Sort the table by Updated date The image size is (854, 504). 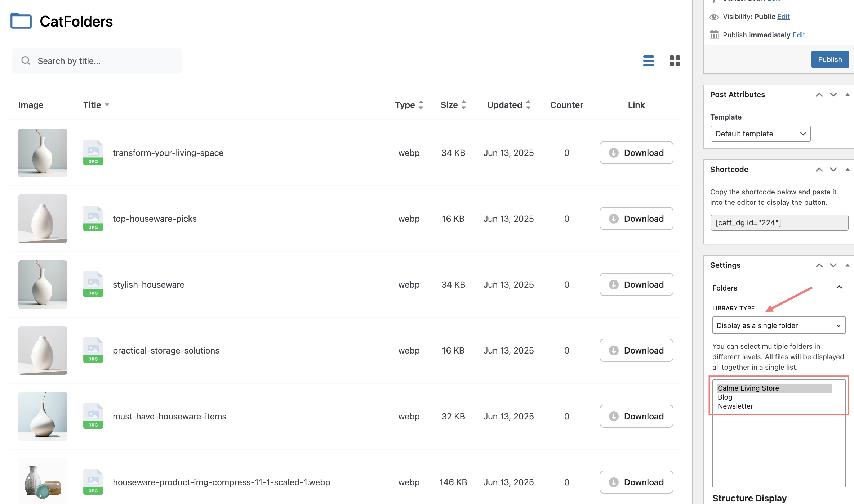click(508, 105)
